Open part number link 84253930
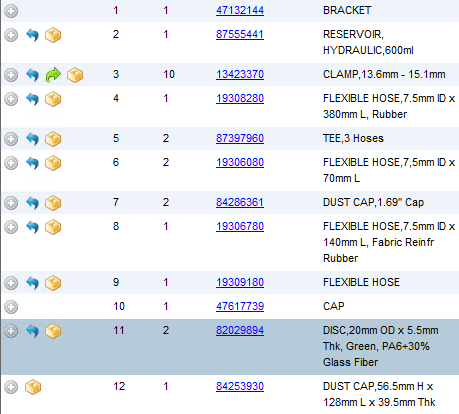The height and width of the screenshot is (414, 459). coord(240,386)
